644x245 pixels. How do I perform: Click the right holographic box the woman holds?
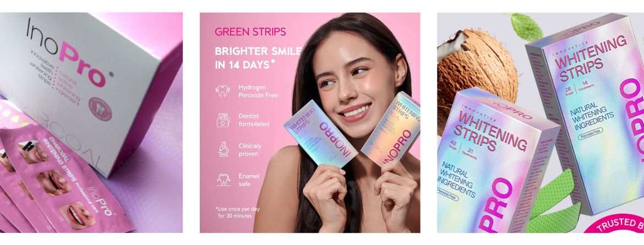pos(391,129)
